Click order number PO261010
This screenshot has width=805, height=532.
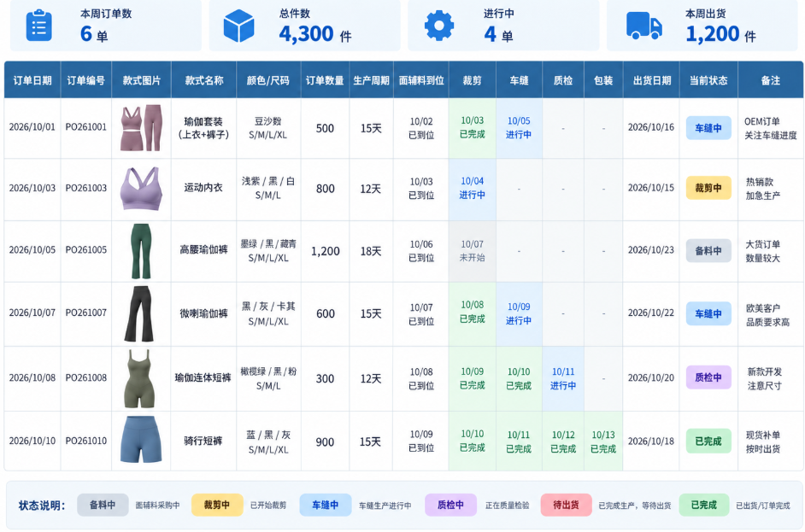(x=85, y=441)
